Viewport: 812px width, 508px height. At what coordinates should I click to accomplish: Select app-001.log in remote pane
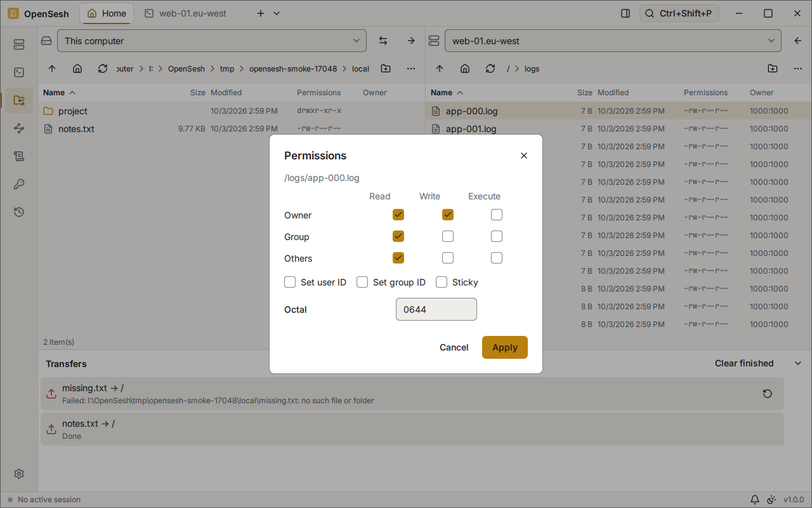[619, 129]
